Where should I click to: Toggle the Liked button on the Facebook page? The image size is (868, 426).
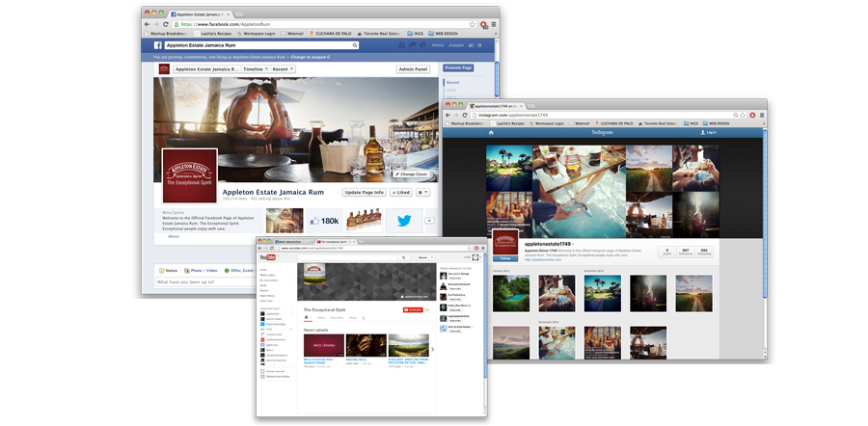400,193
